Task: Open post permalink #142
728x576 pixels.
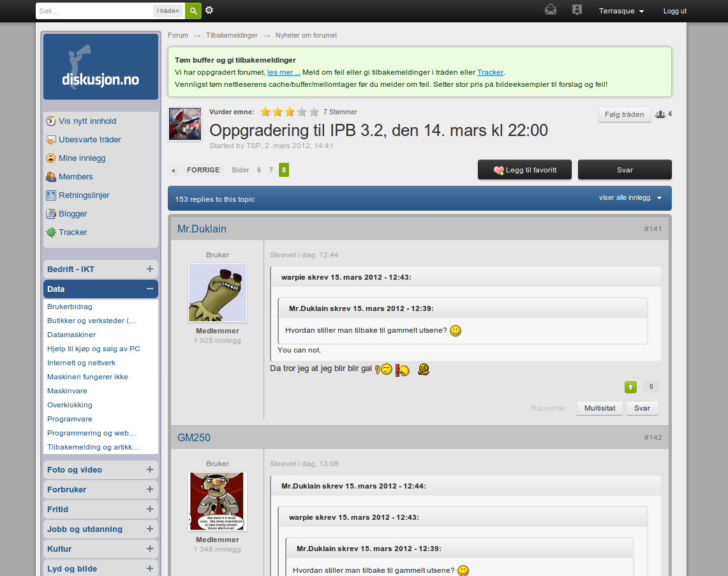Action: click(x=653, y=437)
